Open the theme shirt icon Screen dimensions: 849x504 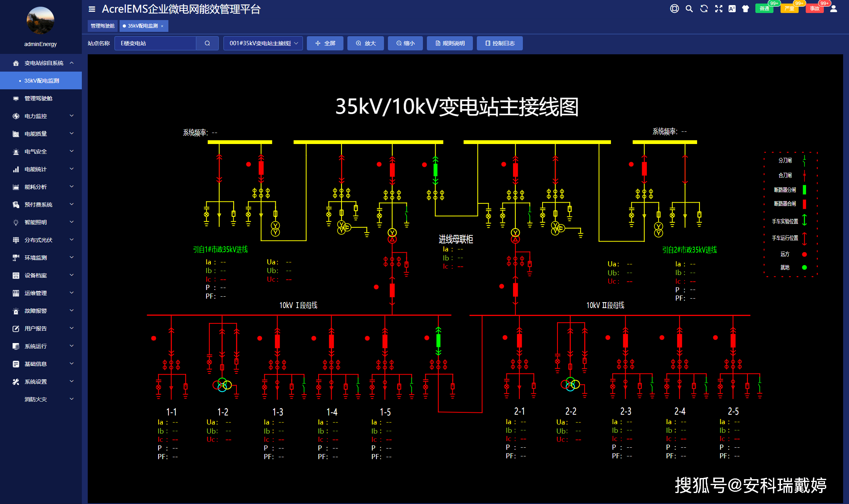pos(746,9)
